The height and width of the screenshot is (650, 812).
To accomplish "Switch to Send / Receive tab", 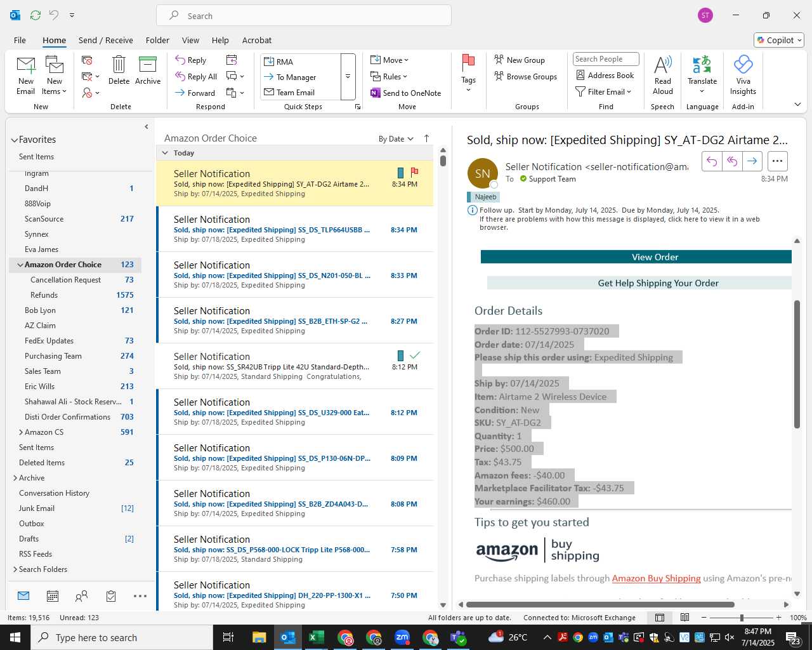I will pos(106,40).
